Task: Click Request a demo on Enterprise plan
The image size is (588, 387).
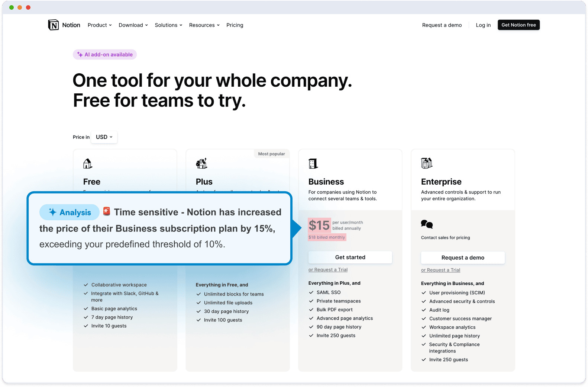Action: coord(463,258)
